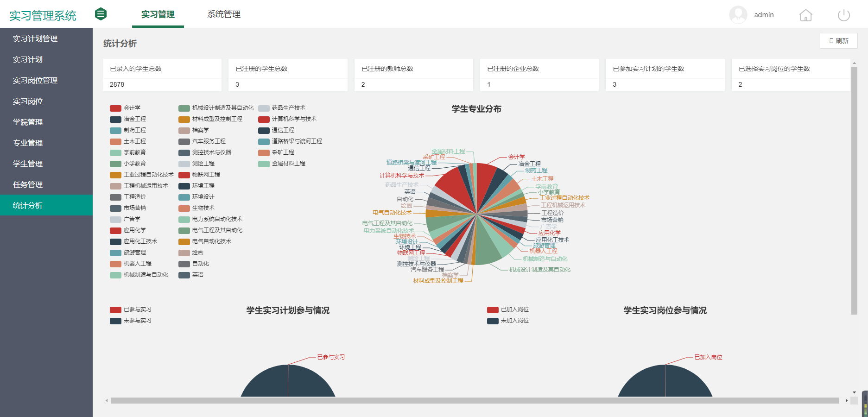This screenshot has width=868, height=417.
Task: Click the 物联网工程 legend color swatch
Action: click(x=184, y=175)
